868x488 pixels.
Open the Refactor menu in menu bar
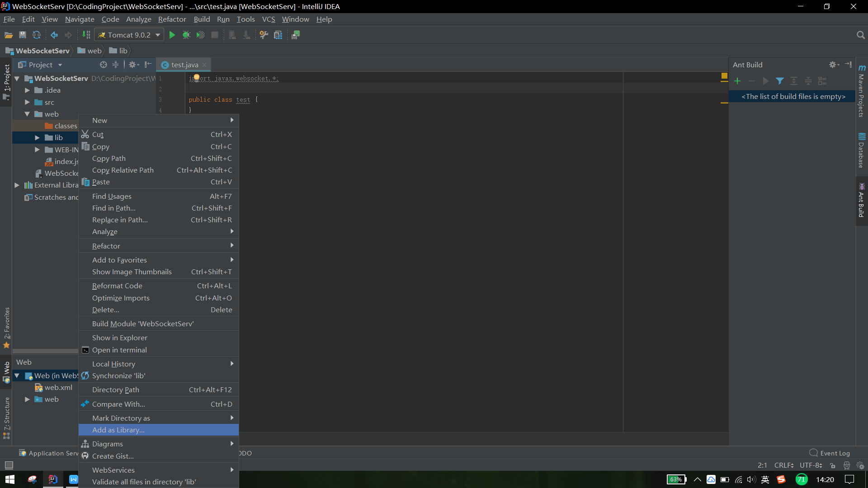(172, 19)
